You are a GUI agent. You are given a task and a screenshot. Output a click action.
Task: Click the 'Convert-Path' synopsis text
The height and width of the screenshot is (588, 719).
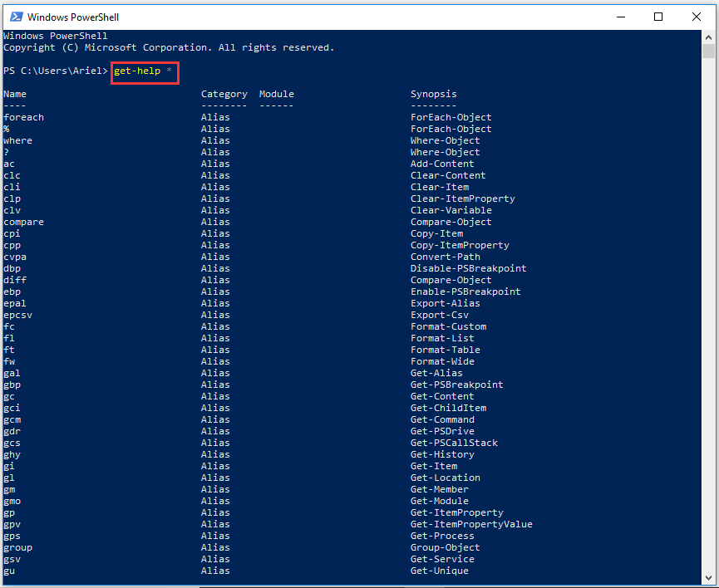[x=446, y=257]
